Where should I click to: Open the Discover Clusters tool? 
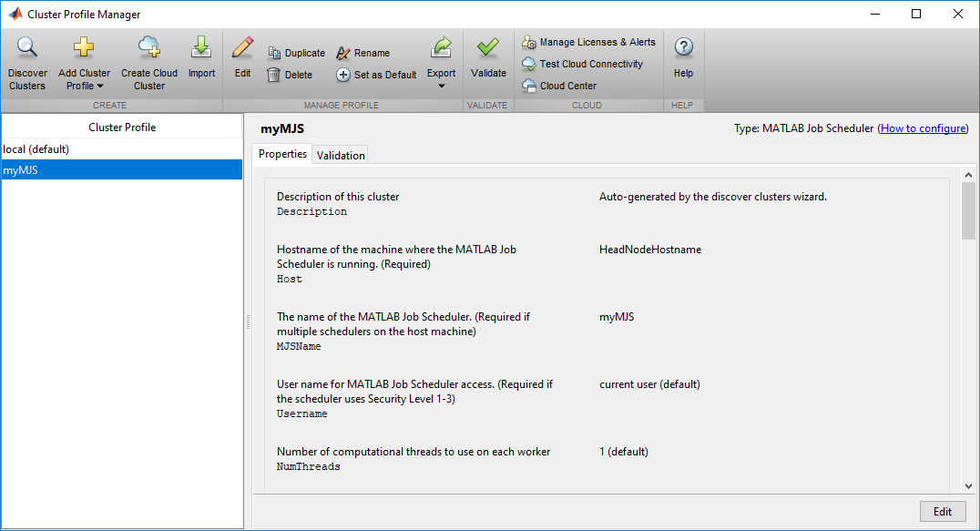click(x=26, y=61)
